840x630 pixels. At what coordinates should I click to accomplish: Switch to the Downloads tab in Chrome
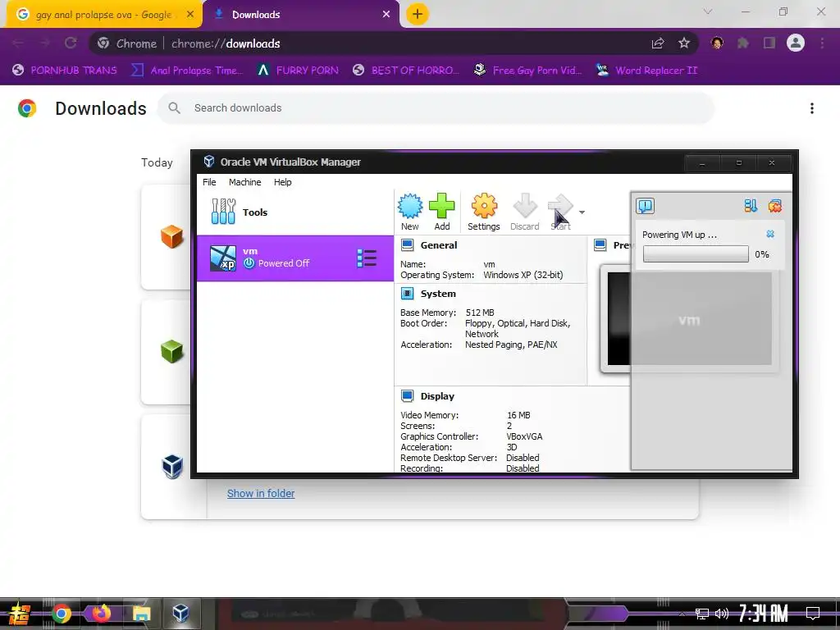300,15
